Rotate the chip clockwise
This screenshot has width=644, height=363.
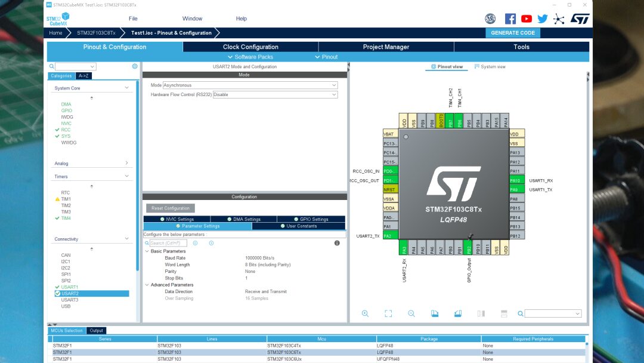coord(435,313)
